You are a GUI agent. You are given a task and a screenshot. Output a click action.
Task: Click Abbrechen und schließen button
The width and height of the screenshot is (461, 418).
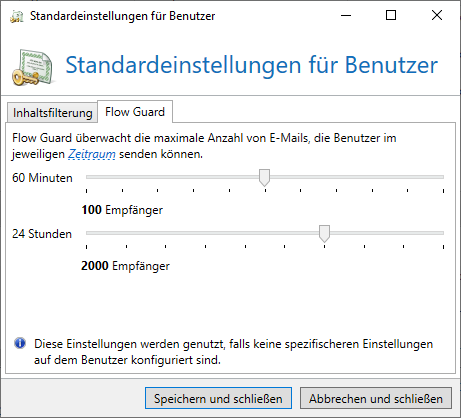click(376, 398)
